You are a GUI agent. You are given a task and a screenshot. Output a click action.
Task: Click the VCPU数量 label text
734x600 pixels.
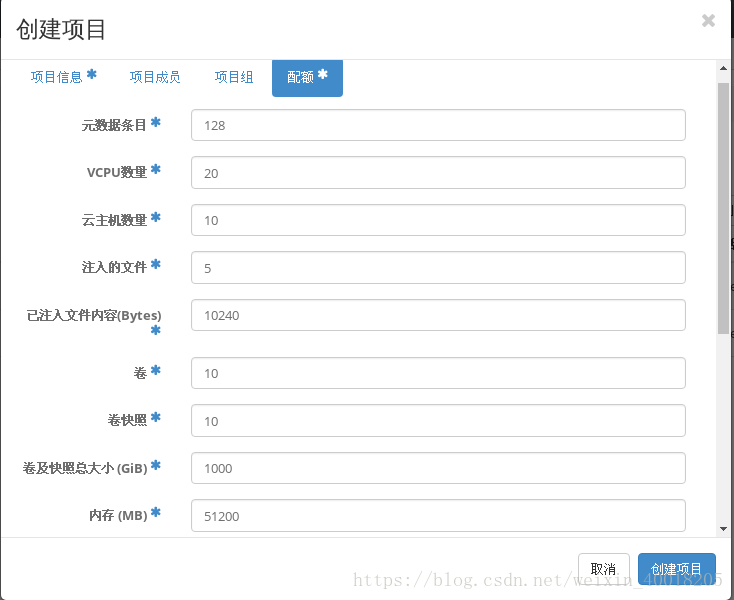point(117,172)
